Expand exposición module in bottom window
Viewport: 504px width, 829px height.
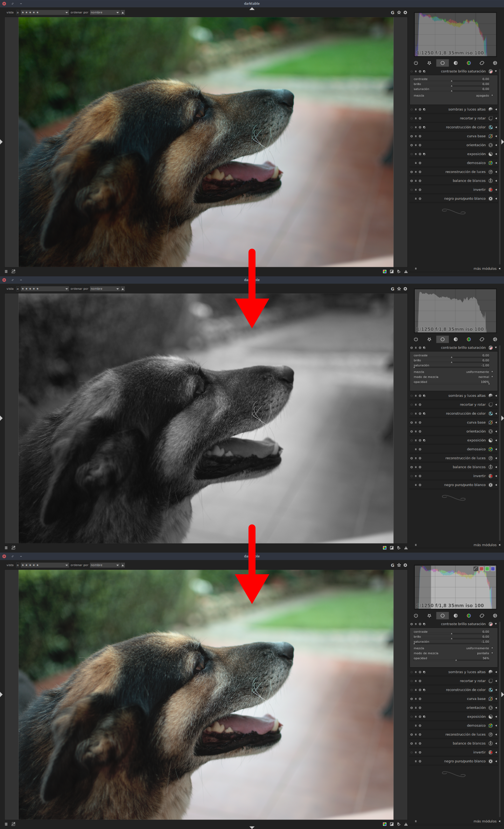click(x=496, y=717)
